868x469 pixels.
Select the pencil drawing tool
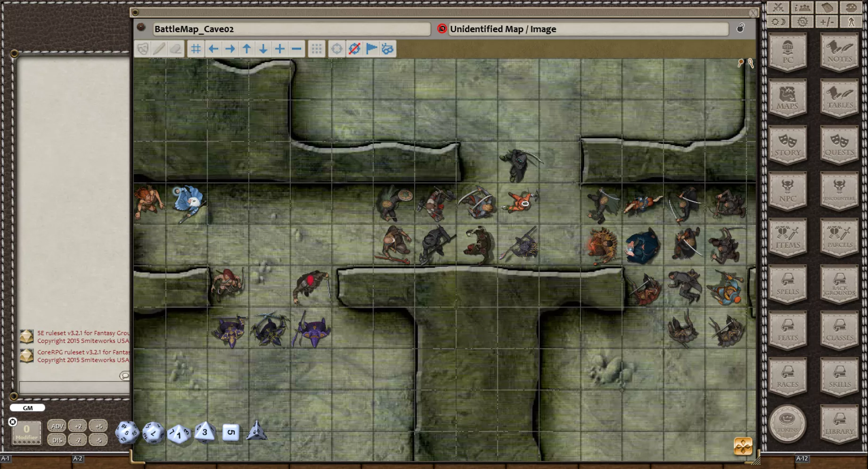tap(159, 49)
